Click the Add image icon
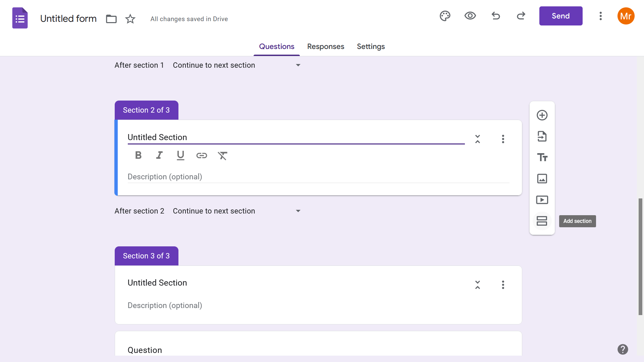The width and height of the screenshot is (644, 362). 542,179
